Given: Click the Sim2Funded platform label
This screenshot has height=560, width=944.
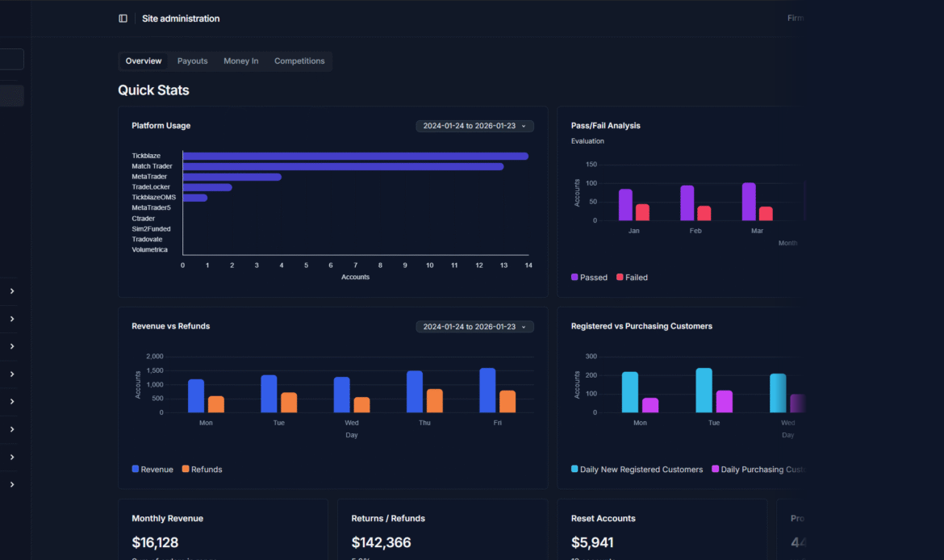Looking at the screenshot, I should (151, 229).
